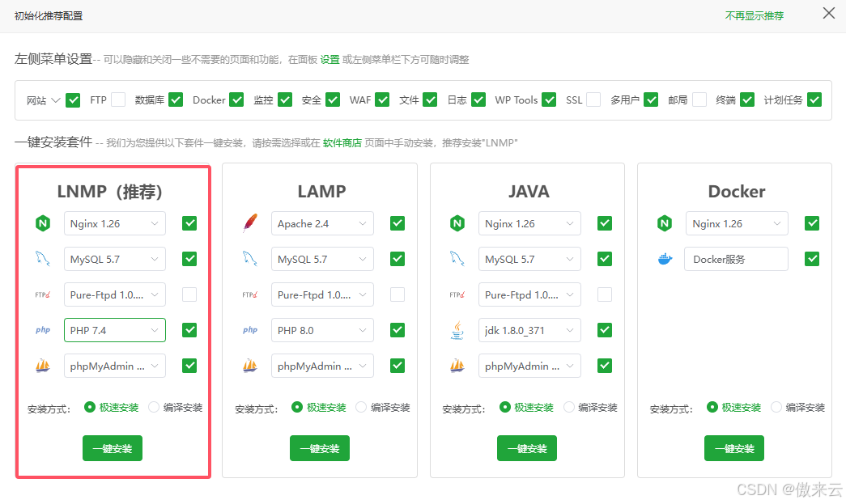The image size is (846, 504).
Task: Uncheck Docker服务 checkbox
Action: (x=812, y=259)
